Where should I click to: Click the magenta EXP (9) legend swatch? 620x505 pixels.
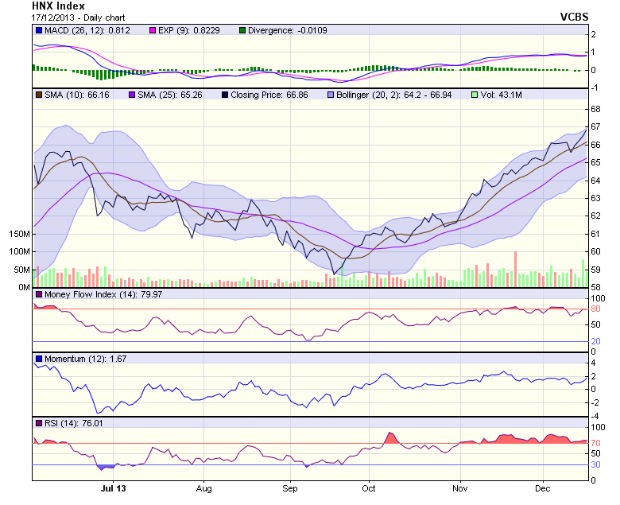coord(153,34)
